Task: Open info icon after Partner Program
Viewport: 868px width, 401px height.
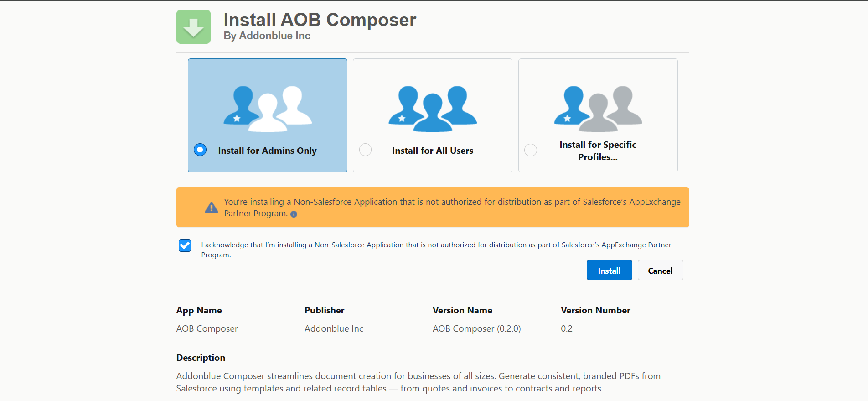Action: click(x=294, y=214)
